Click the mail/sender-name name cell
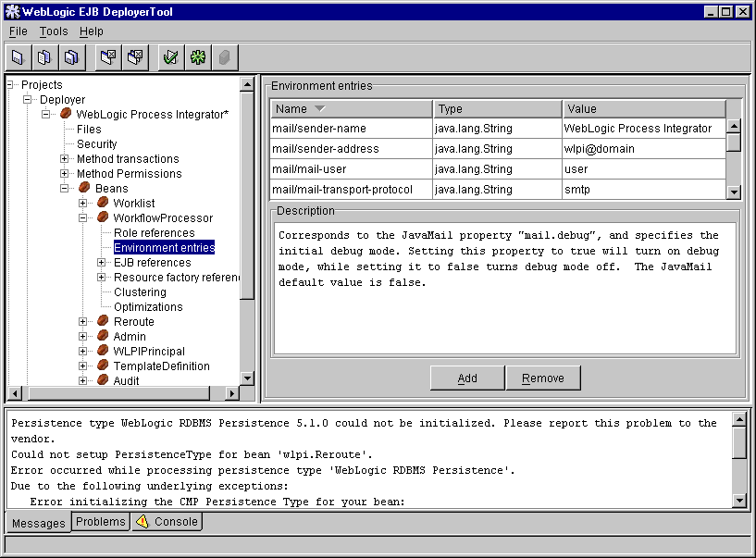The width and height of the screenshot is (756, 558). coord(351,129)
